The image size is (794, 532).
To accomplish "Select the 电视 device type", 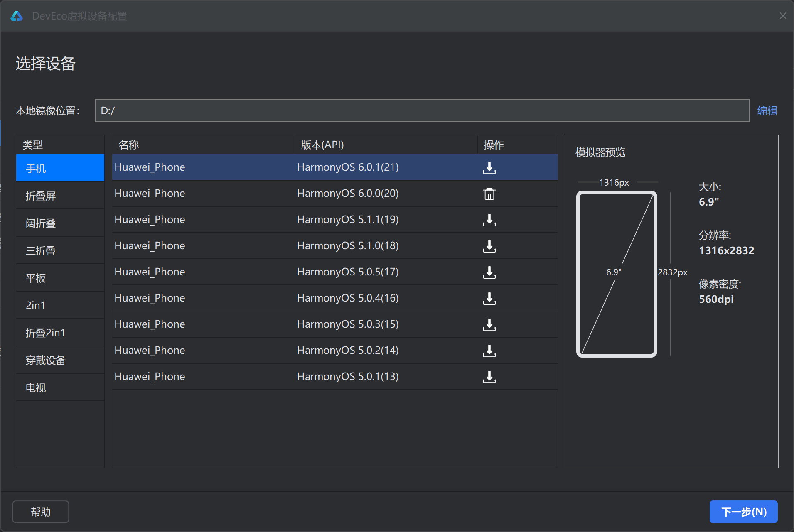I will click(x=60, y=387).
